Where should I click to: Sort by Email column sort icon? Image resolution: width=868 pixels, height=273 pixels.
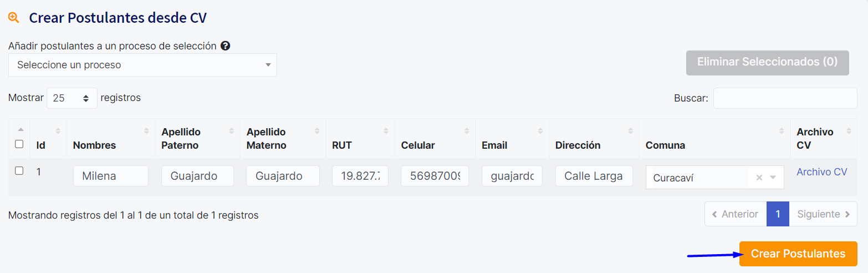[x=540, y=131]
